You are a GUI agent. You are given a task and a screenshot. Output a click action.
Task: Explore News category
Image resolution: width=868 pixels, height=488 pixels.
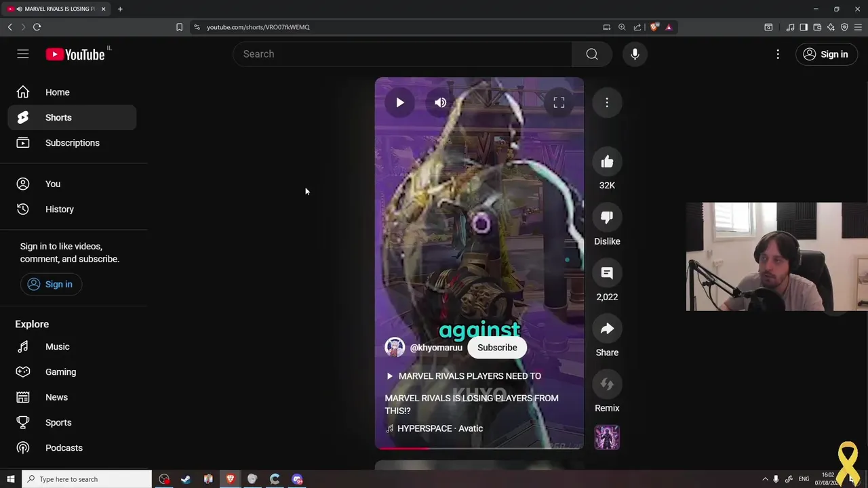click(72, 397)
